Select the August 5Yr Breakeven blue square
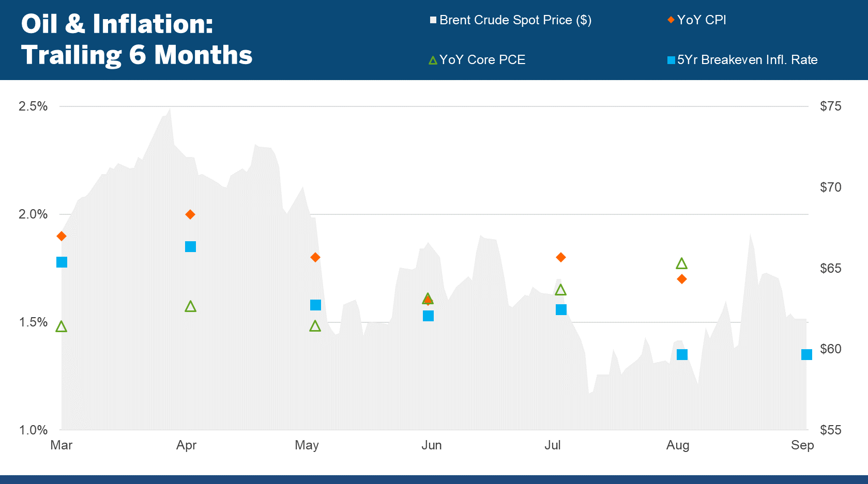 click(x=682, y=354)
